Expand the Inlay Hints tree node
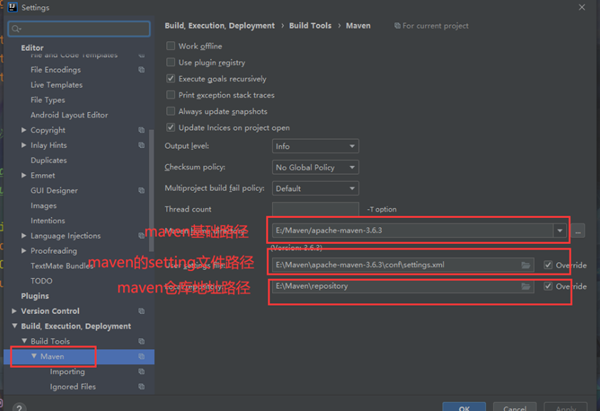This screenshot has width=600, height=411. (24, 145)
